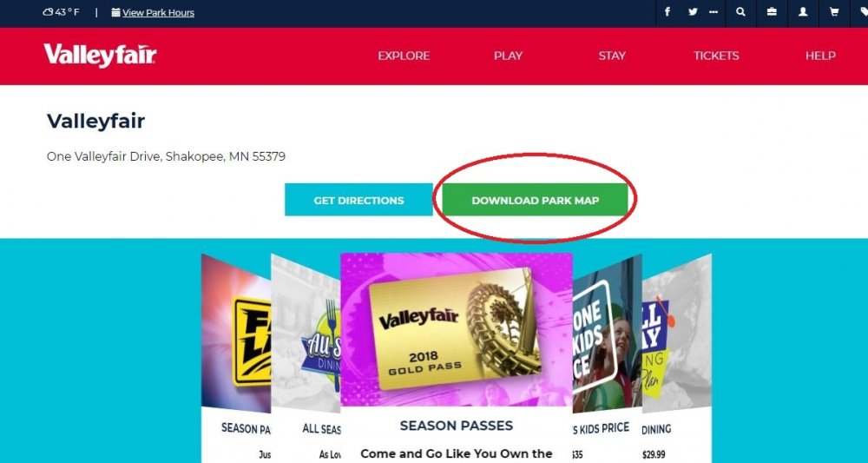Expand the STAY menu
This screenshot has height=463, width=868.
(612, 56)
